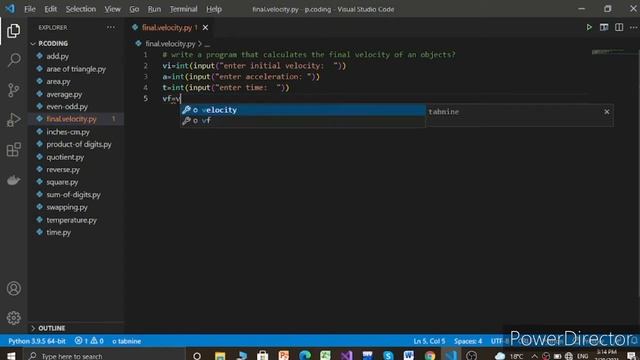Select vf autocomplete suggestion
This screenshot has height=360, width=640.
coord(303,120)
